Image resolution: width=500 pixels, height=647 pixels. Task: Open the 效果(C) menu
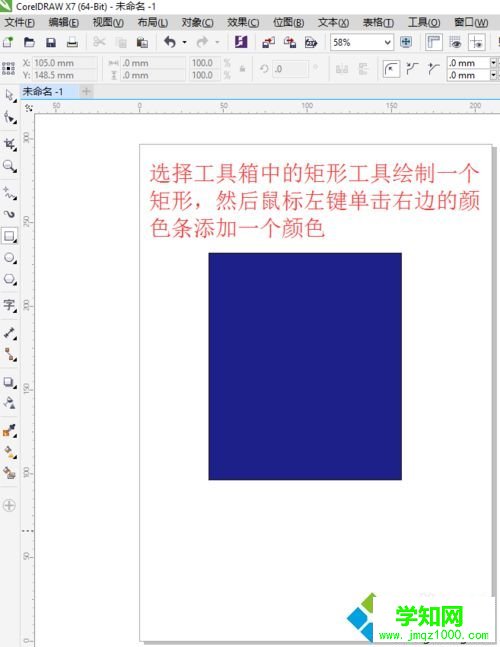click(x=243, y=22)
